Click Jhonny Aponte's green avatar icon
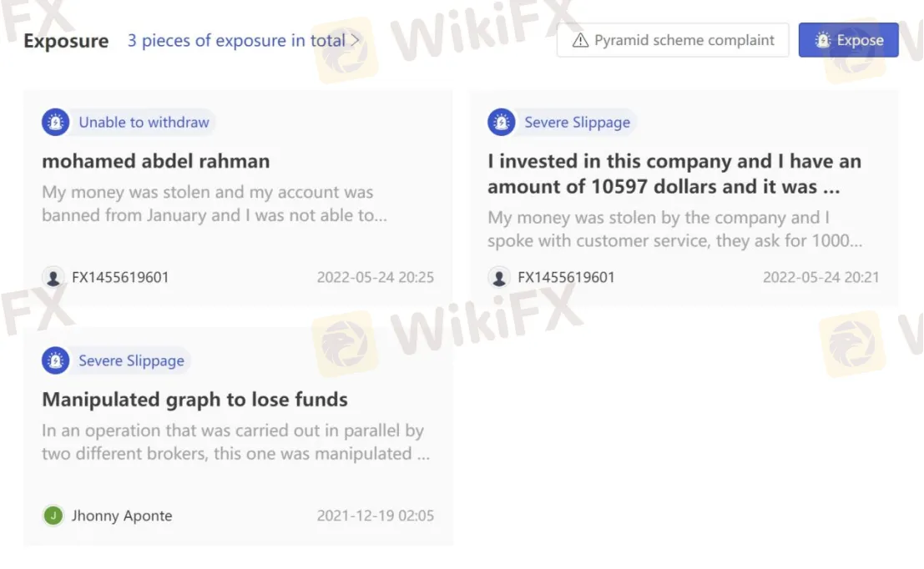The height and width of the screenshot is (569, 924). 53,516
